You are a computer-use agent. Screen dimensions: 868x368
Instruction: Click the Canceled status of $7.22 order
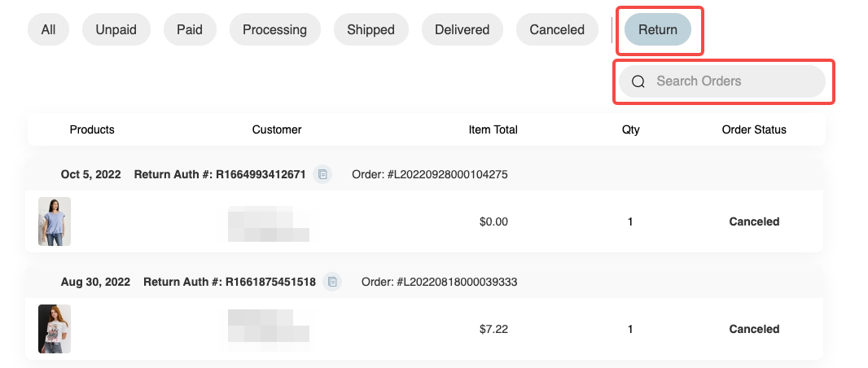point(754,329)
